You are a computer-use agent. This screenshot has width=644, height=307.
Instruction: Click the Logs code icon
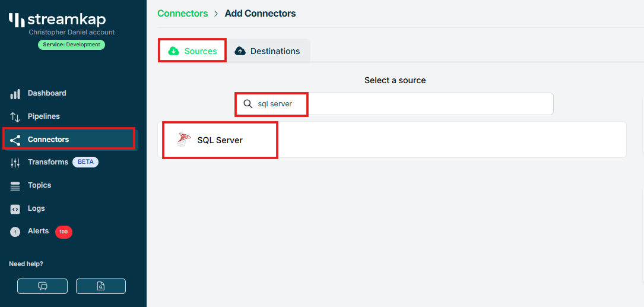tap(15, 209)
